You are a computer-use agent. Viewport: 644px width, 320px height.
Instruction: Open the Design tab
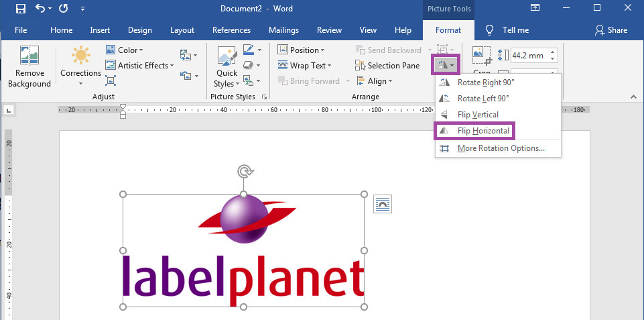(139, 30)
